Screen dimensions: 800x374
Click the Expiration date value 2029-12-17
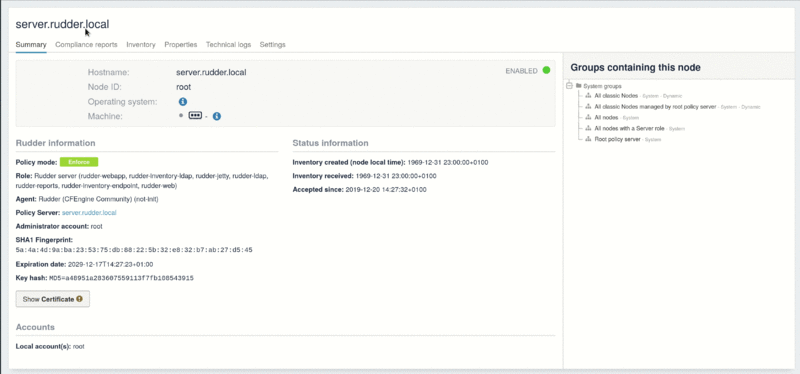click(110, 264)
